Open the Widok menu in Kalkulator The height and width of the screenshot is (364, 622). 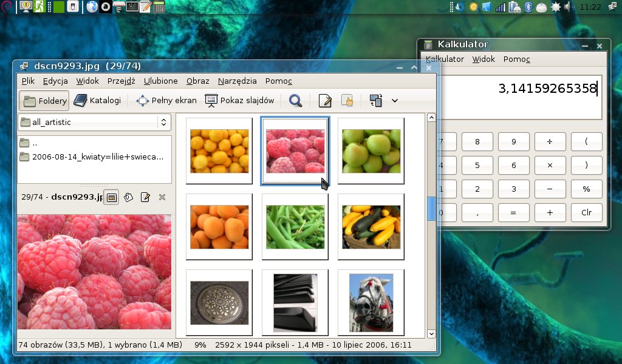click(x=484, y=59)
